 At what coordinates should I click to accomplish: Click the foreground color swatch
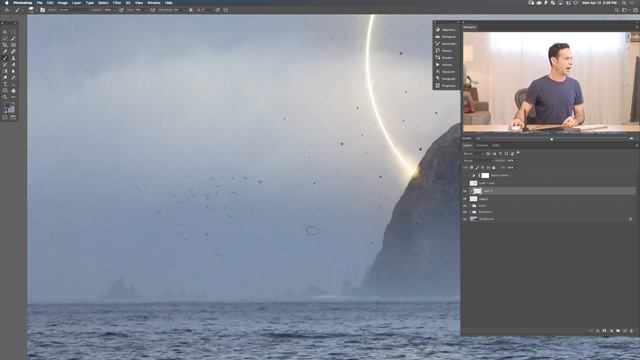click(x=7, y=106)
